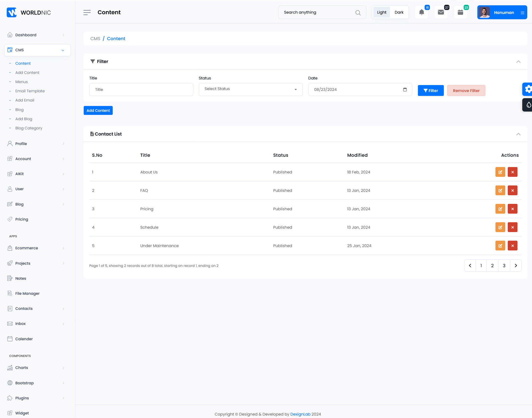Open the mail envelope icon in header

(441, 12)
